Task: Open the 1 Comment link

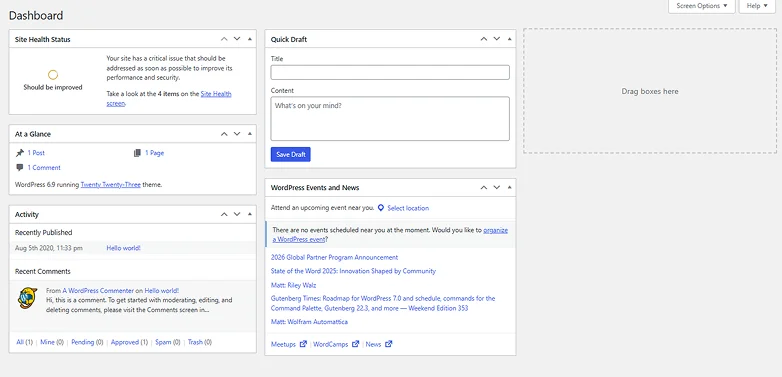Action: click(x=44, y=168)
